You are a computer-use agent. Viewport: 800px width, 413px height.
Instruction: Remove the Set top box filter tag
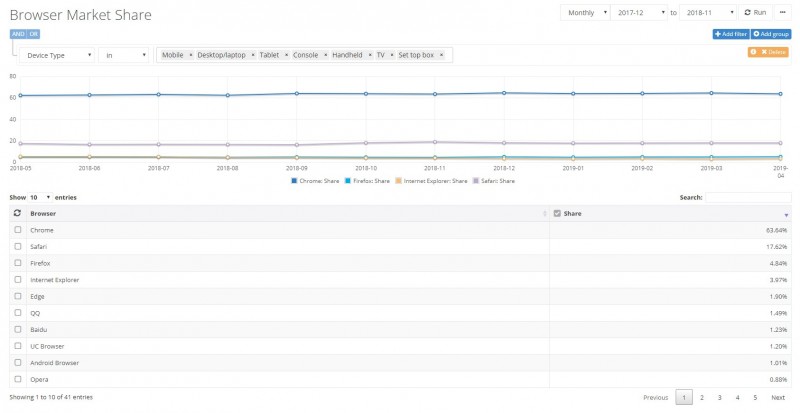click(x=441, y=55)
